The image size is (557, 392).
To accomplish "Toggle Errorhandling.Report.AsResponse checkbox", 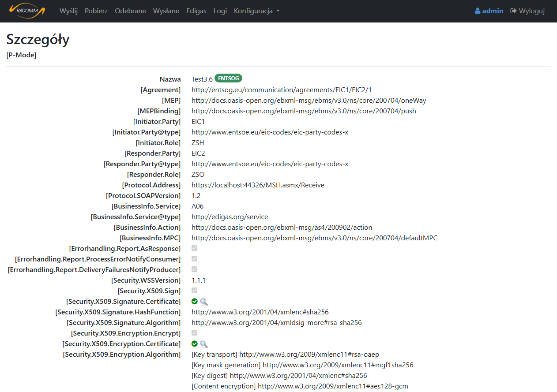I will click(195, 248).
